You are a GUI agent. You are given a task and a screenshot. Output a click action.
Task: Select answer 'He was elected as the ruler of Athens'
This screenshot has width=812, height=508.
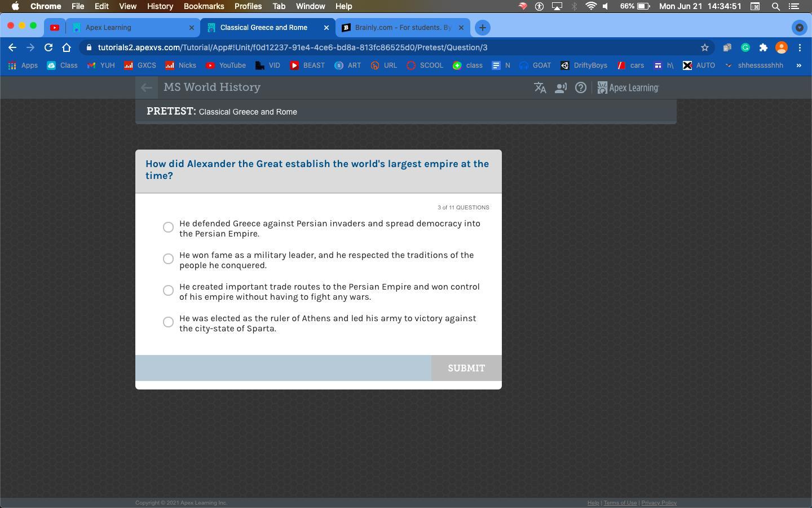point(168,322)
